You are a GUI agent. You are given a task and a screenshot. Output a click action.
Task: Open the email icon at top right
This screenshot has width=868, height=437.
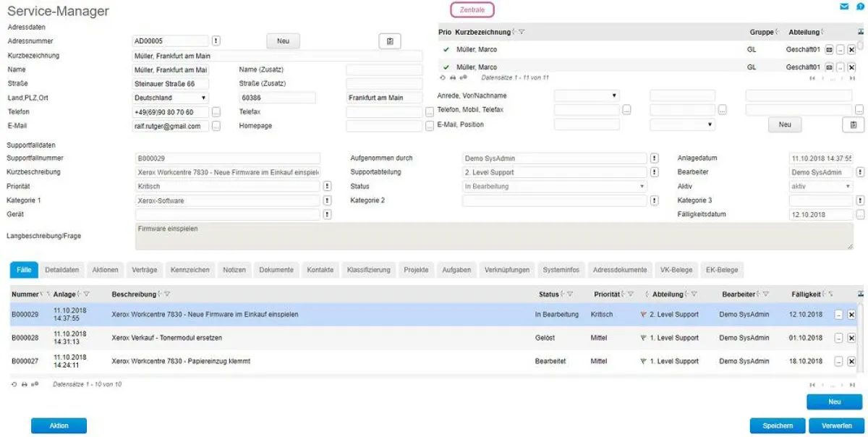[x=845, y=6]
